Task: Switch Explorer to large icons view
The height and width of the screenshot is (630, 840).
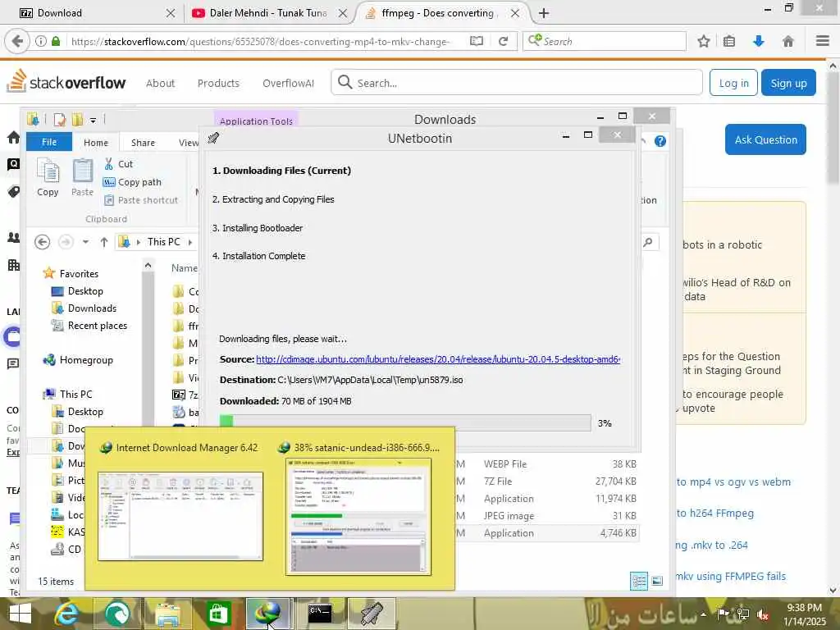Action: pyautogui.click(x=657, y=581)
